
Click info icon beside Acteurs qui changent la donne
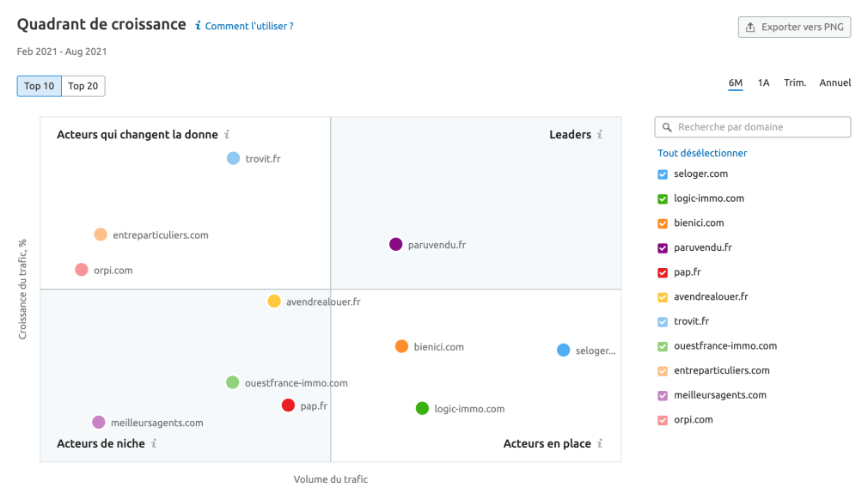click(x=227, y=134)
